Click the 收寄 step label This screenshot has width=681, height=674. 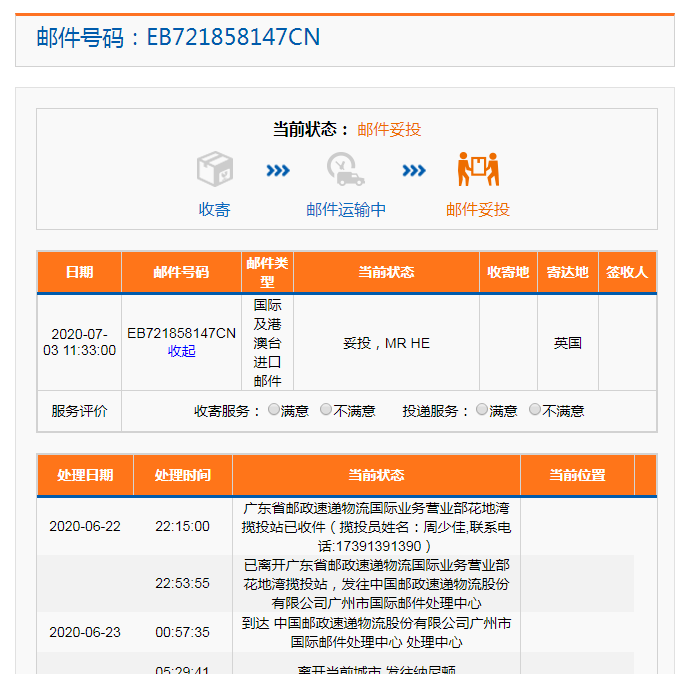click(215, 210)
